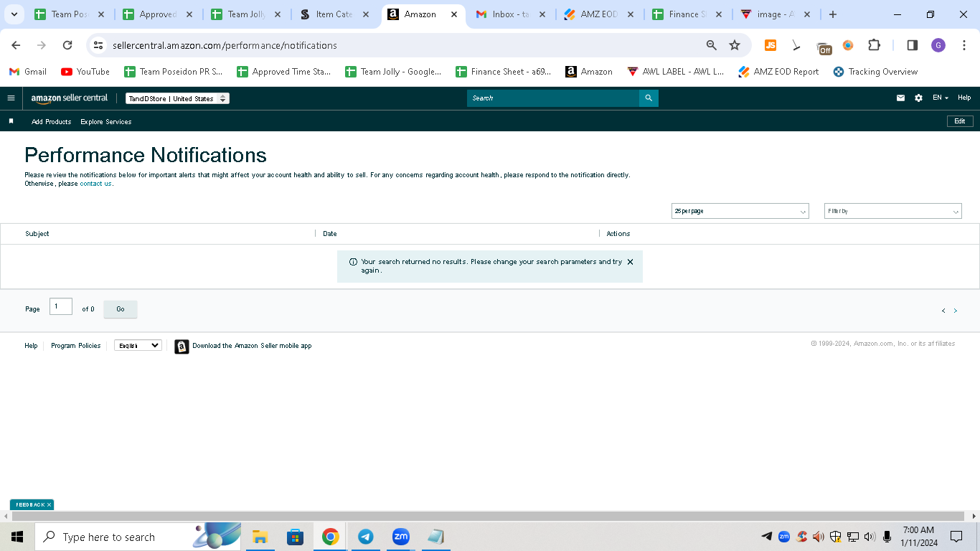
Task: Open the Tracking Overview bookmark
Action: [x=875, y=72]
